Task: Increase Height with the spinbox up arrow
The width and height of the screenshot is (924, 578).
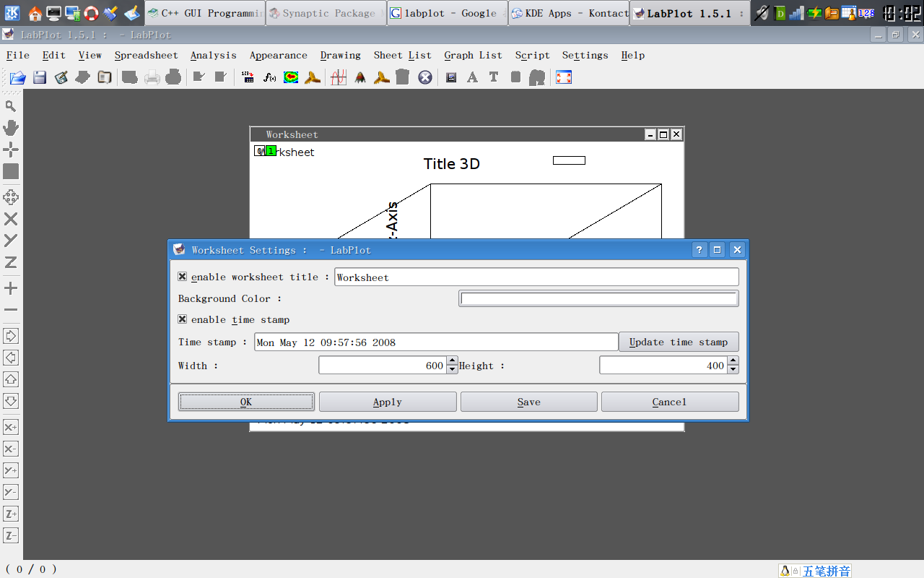Action: pos(733,361)
